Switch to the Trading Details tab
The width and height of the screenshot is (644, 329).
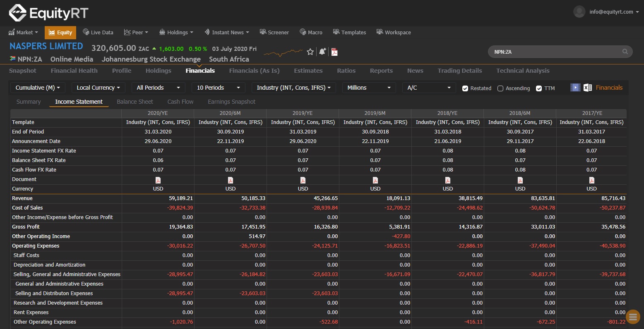click(460, 71)
